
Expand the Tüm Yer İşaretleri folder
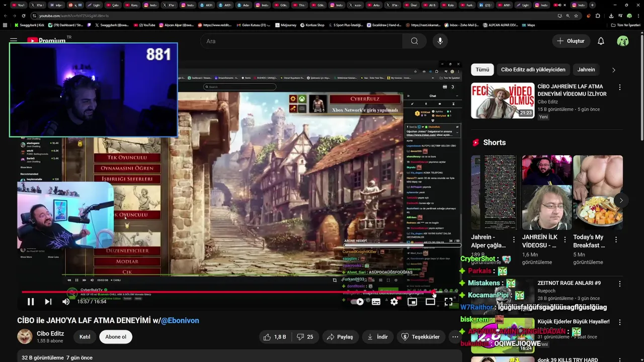626,25
